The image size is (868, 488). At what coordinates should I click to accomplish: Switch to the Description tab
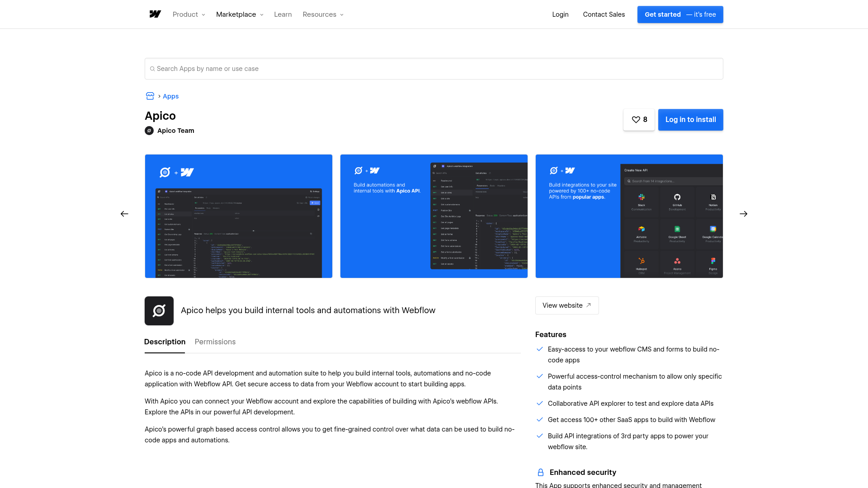(165, 342)
